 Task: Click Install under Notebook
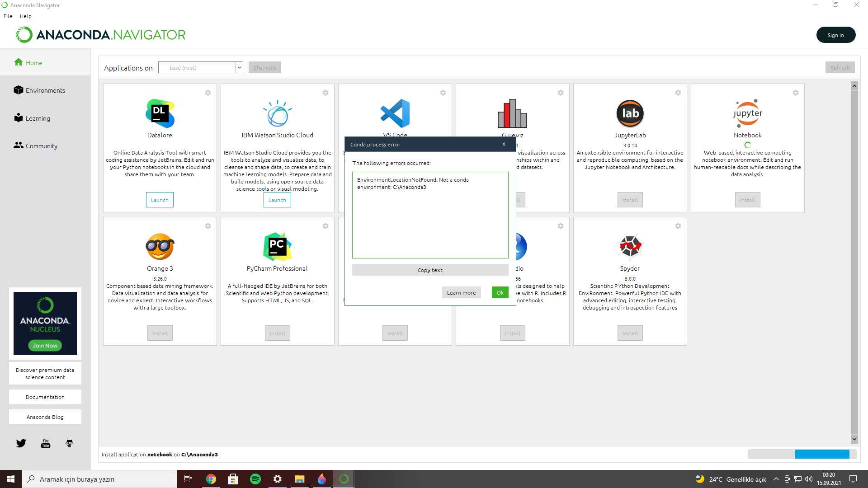[748, 200]
